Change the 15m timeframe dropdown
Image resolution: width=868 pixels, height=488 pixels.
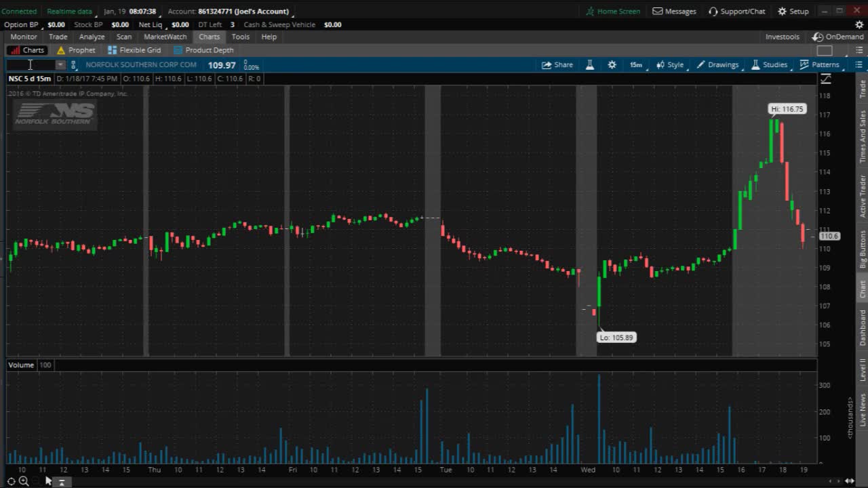(x=636, y=65)
